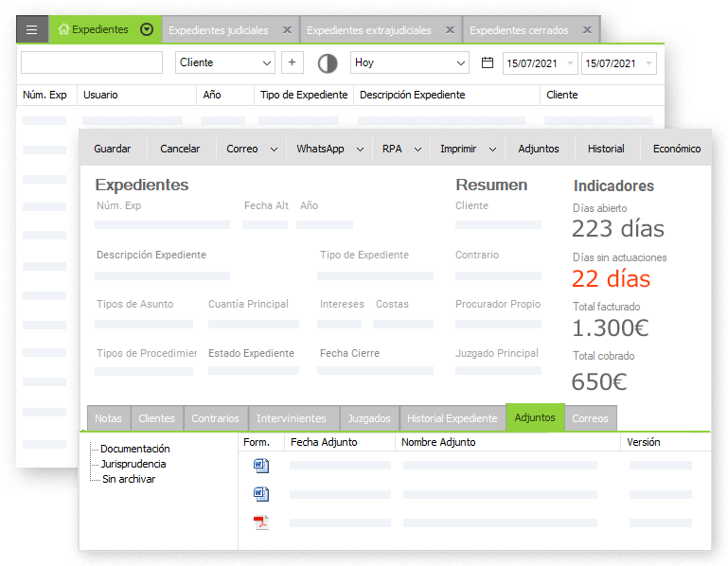Select Sin archivar folder in tree
This screenshot has width=728, height=566.
point(129,479)
